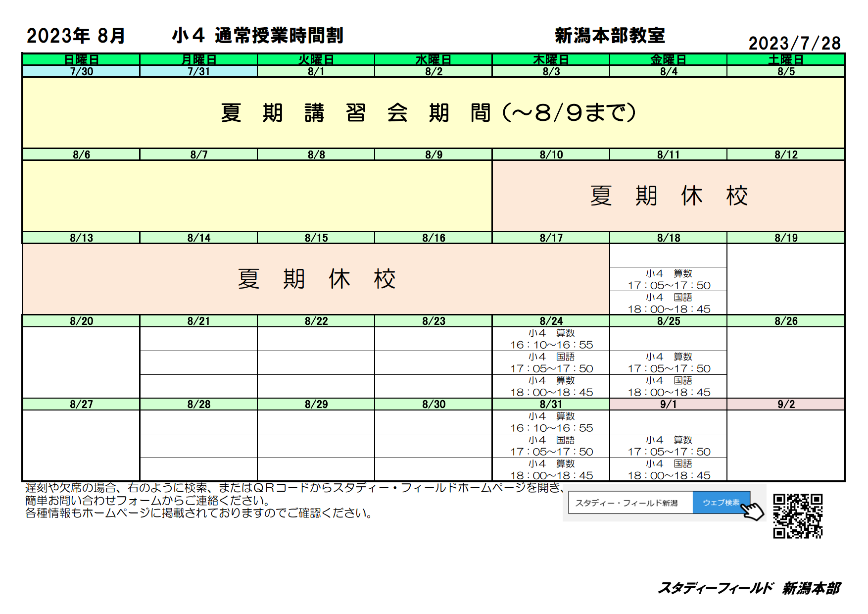Click the 日曜日 column header
This screenshot has height=614, width=868.
[81, 59]
